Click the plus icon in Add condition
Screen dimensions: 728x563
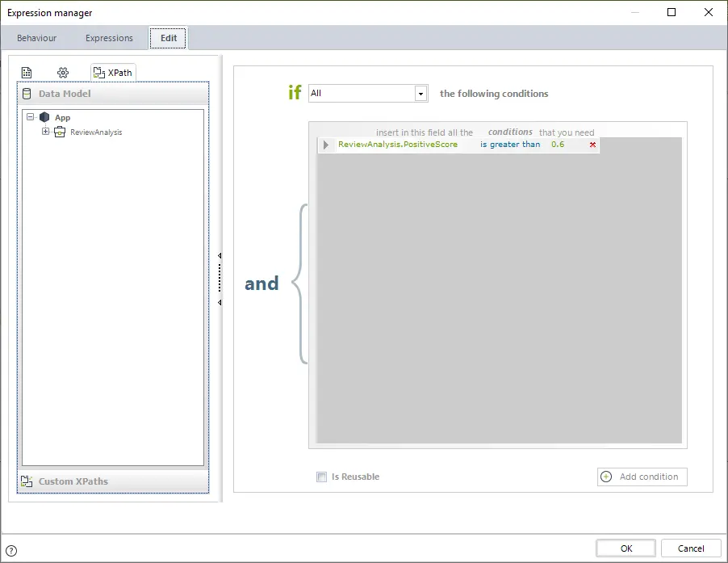point(606,477)
